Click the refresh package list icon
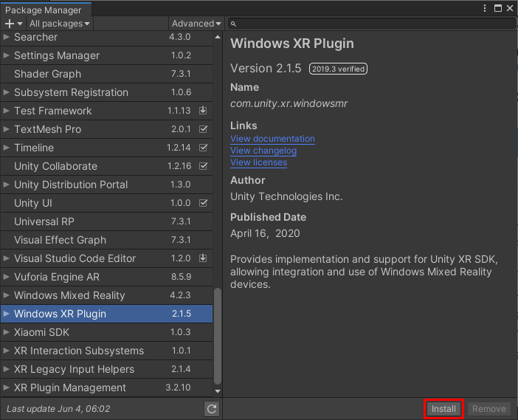This screenshot has height=420, width=518. [x=212, y=408]
